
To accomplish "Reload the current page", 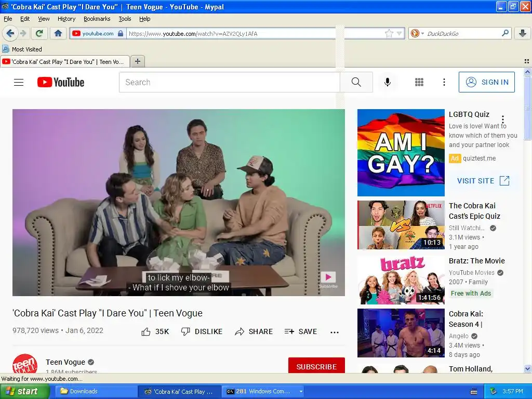I will point(39,33).
